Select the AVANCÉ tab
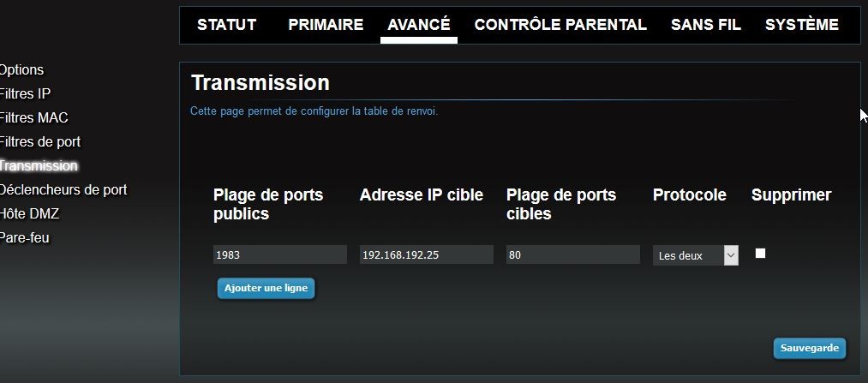The height and width of the screenshot is (383, 868). point(418,25)
